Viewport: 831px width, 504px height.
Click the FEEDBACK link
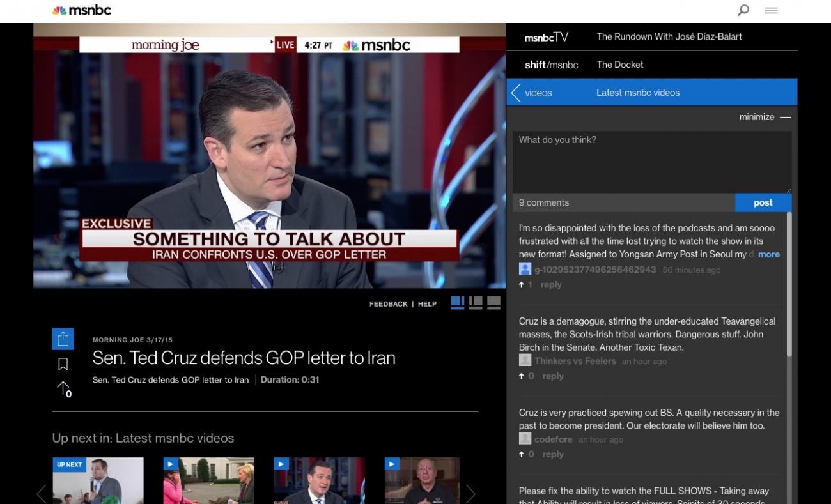coord(388,304)
